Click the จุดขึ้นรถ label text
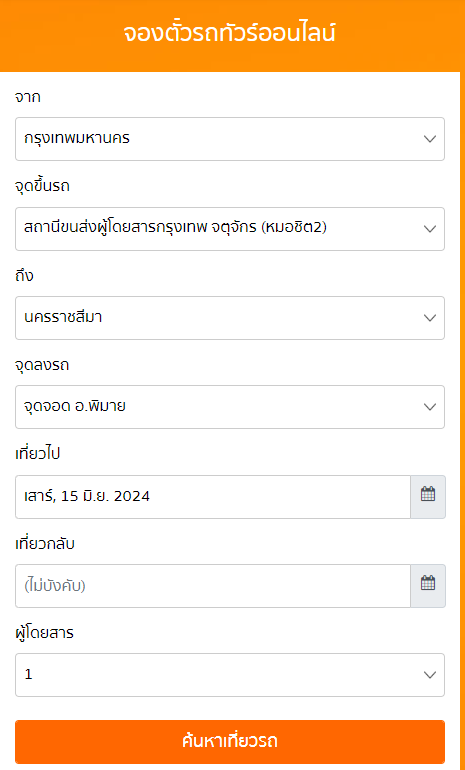The image size is (465, 770). 42,187
